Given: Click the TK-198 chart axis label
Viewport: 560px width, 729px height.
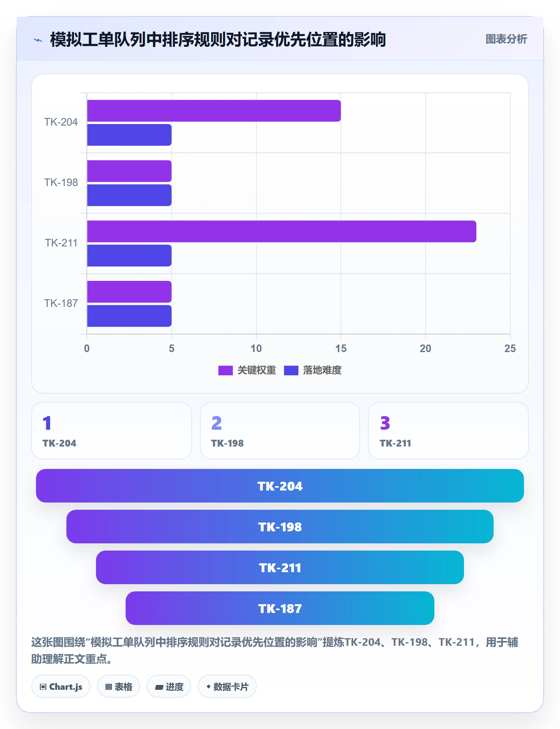Looking at the screenshot, I should [61, 182].
